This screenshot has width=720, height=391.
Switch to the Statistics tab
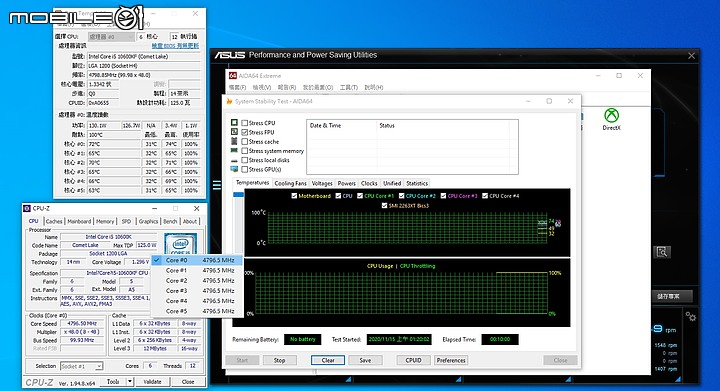tap(417, 183)
